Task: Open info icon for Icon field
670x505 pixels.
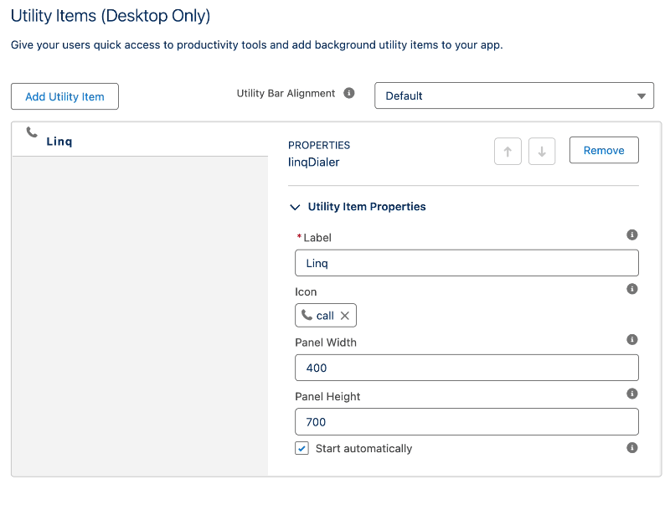Action: pyautogui.click(x=632, y=289)
